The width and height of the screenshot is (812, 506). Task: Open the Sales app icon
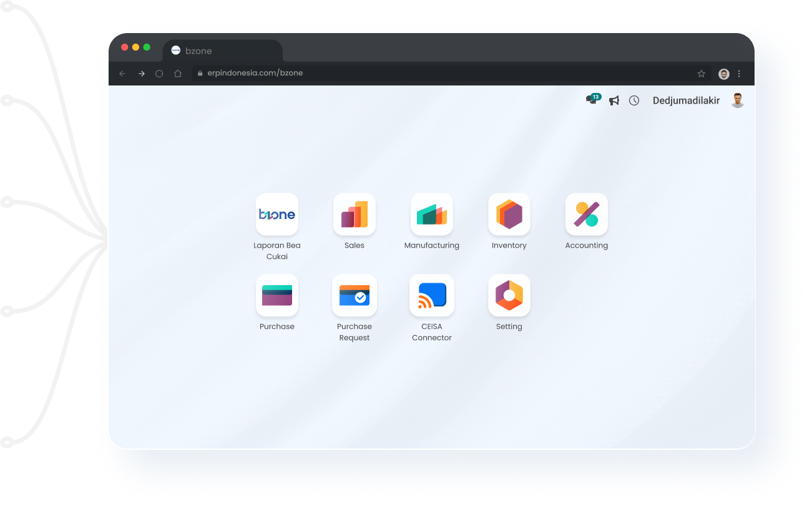355,214
